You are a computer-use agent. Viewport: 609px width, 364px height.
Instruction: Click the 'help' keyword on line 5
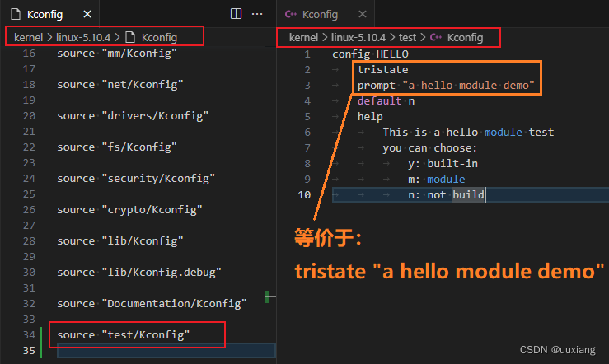point(370,116)
